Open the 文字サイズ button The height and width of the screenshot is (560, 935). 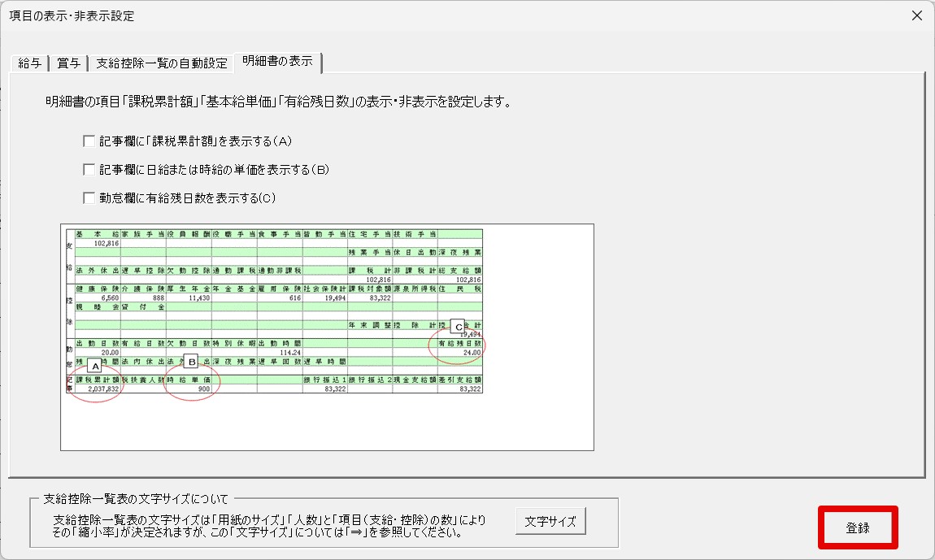pos(550,521)
